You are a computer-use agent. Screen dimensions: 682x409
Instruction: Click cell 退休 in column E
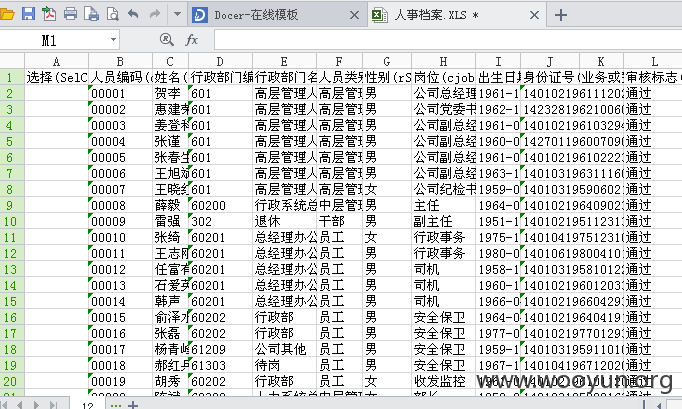click(284, 221)
